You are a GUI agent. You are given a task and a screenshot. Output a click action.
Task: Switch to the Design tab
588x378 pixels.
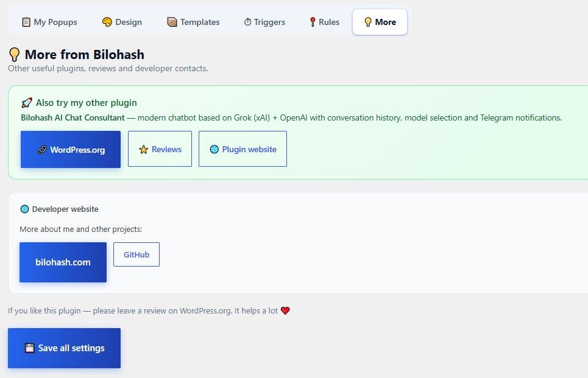122,22
